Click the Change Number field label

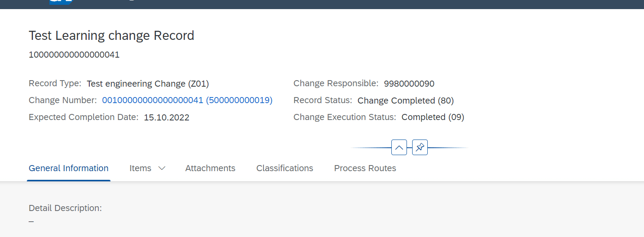coord(63,100)
